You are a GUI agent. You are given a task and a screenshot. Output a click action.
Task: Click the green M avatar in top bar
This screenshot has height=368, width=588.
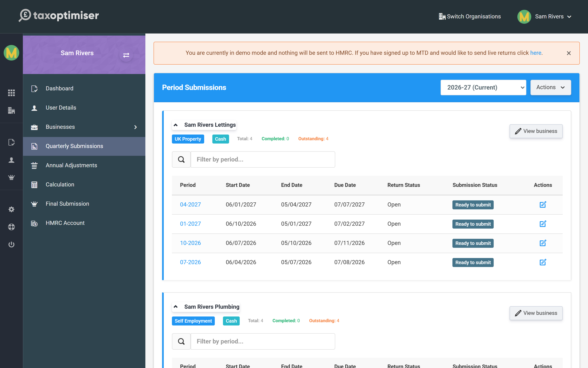(524, 17)
